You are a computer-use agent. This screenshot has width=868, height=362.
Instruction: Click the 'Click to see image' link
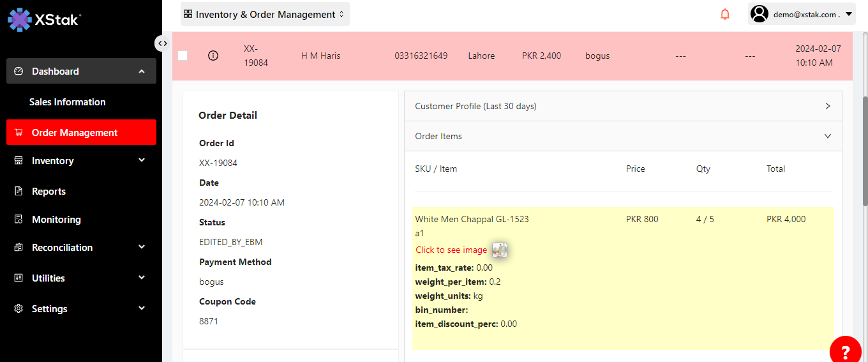point(451,250)
